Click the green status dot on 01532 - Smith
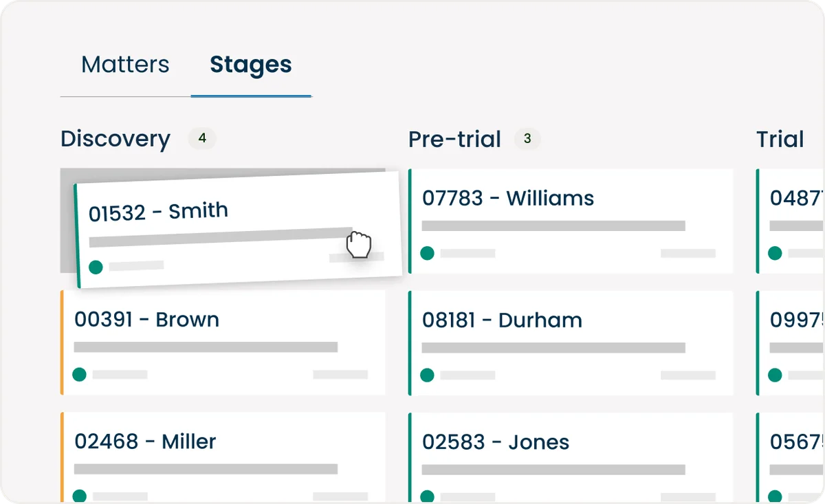Image resolution: width=825 pixels, height=504 pixels. point(96,267)
